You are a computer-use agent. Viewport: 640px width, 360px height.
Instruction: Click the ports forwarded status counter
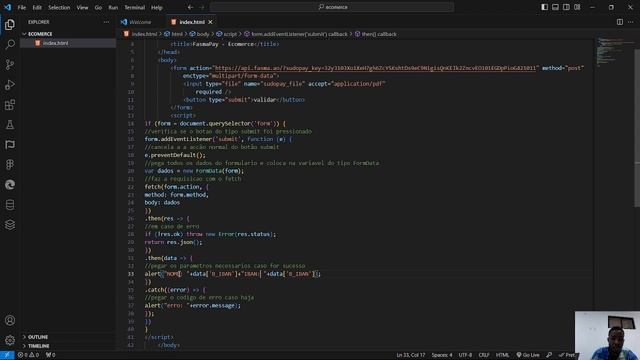click(51, 355)
